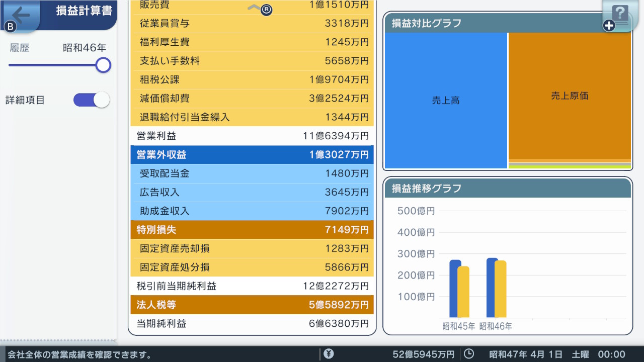Select the 福利厚生費 row
Screen dimensions: 644x362
point(252,42)
